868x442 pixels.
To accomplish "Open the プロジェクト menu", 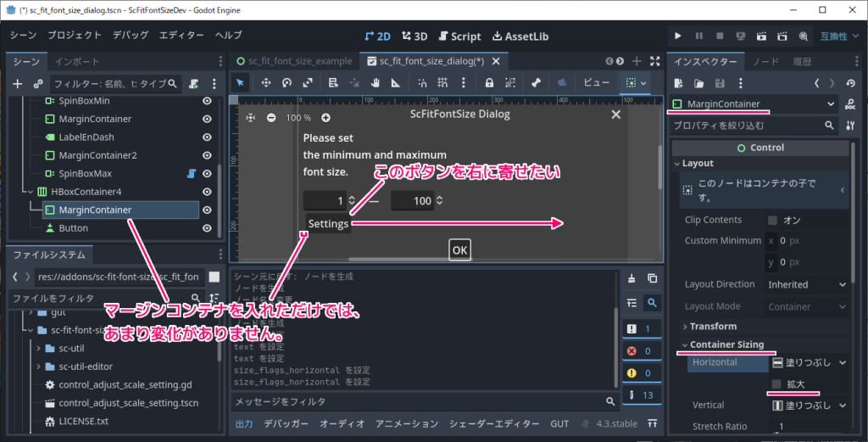I will pos(75,35).
